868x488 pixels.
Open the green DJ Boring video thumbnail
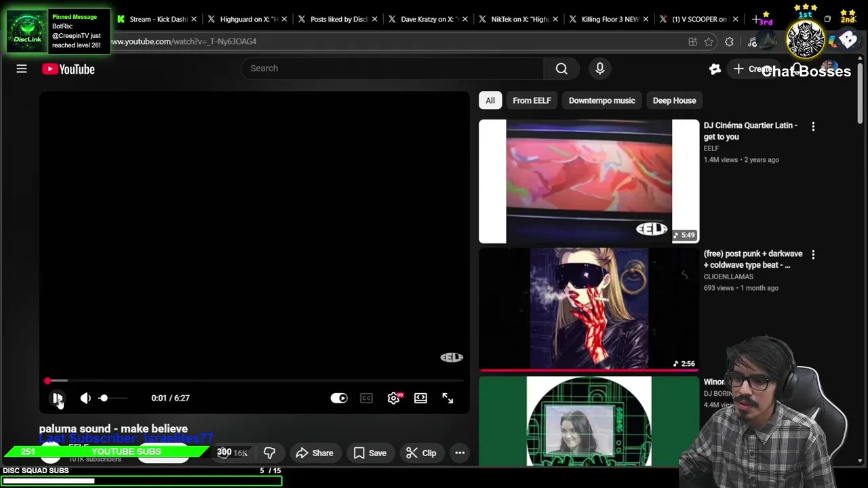point(589,421)
